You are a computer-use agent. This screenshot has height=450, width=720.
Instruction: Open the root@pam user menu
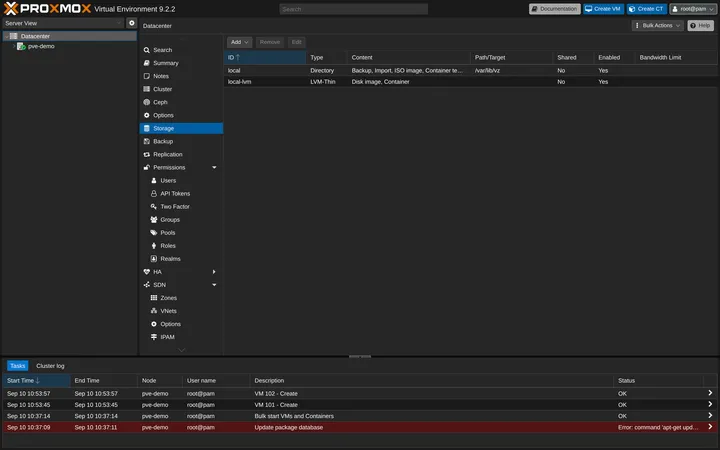pyautogui.click(x=693, y=9)
